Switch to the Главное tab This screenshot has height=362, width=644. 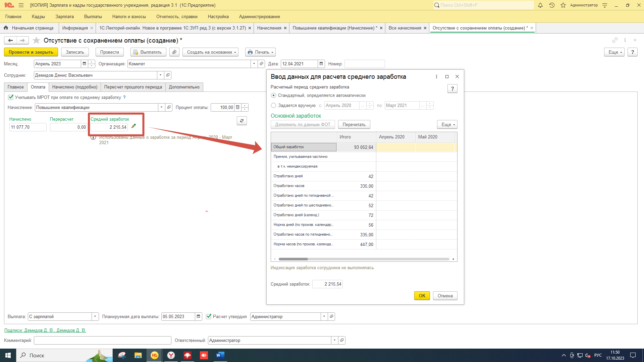pyautogui.click(x=16, y=87)
